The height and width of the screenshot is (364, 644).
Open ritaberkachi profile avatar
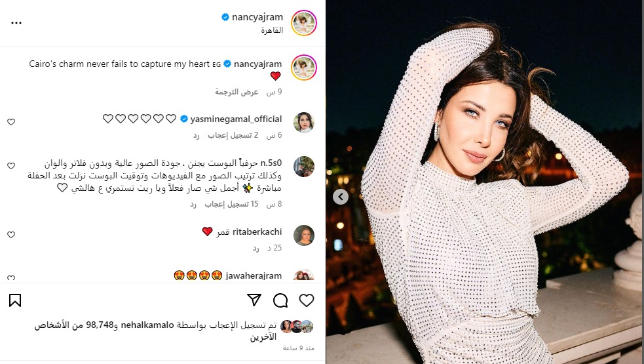coord(304,235)
